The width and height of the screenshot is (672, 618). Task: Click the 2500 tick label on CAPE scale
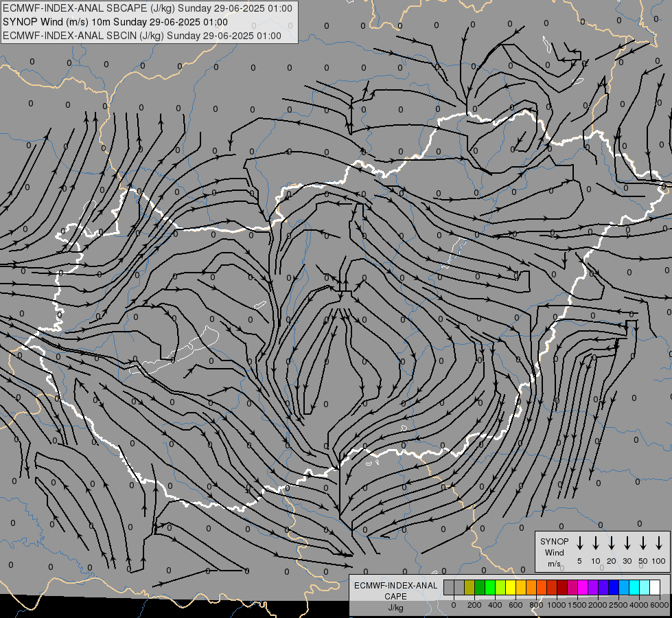coord(618,605)
